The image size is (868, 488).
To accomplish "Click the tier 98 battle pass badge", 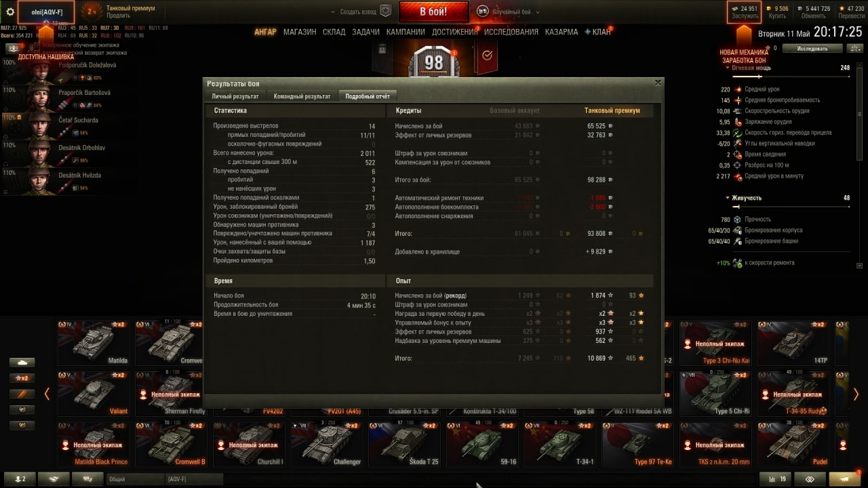I will click(433, 62).
